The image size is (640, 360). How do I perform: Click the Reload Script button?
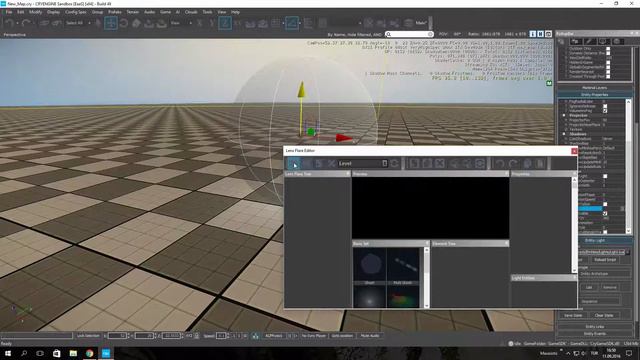(605, 260)
